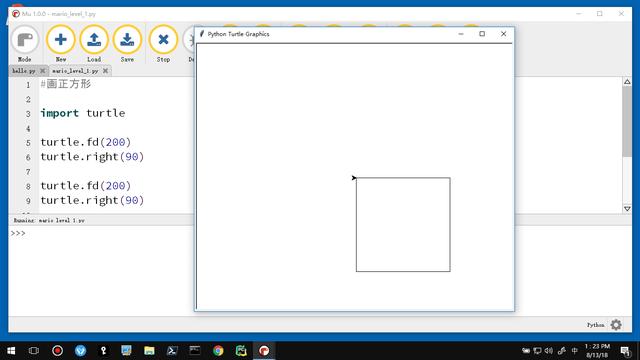Open the taskbar notification center
Screen dimensions: 640x360
[625, 351]
